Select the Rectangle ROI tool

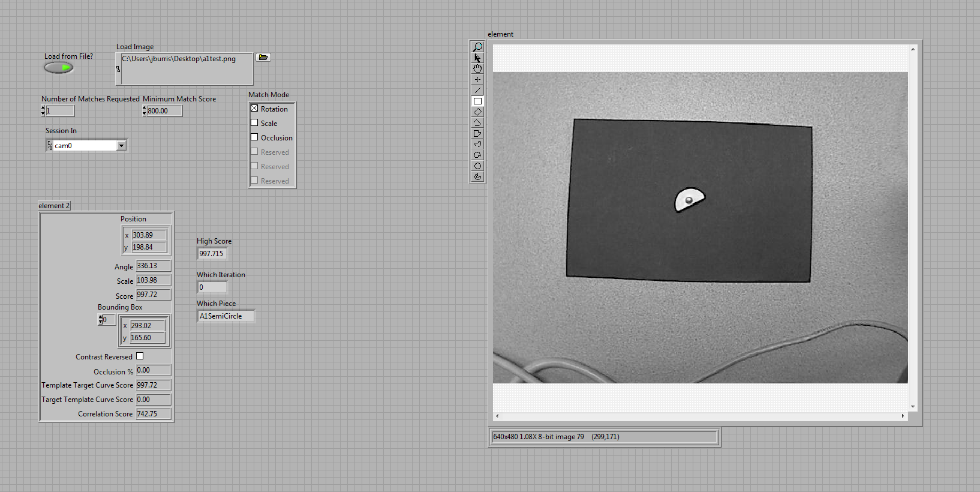coord(477,101)
